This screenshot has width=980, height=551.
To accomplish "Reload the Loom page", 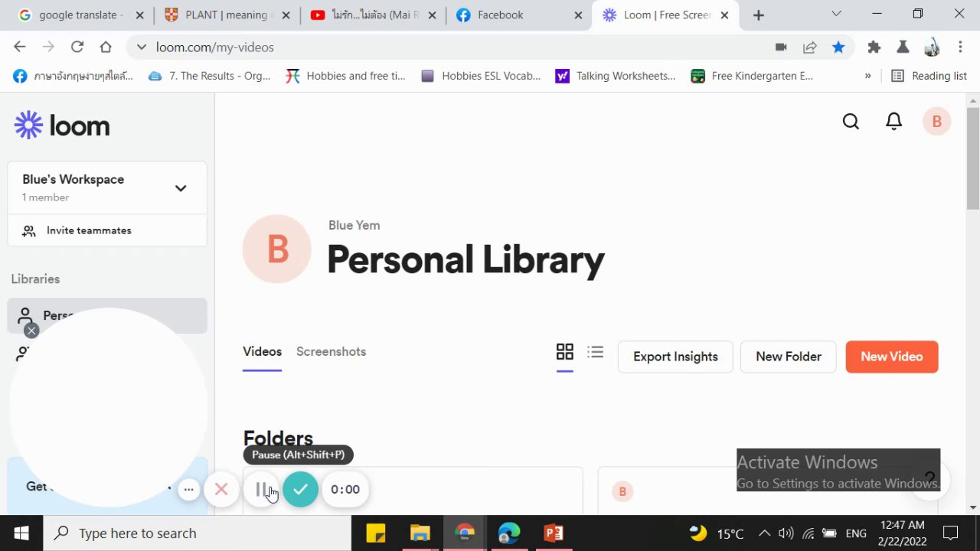I will [x=77, y=47].
